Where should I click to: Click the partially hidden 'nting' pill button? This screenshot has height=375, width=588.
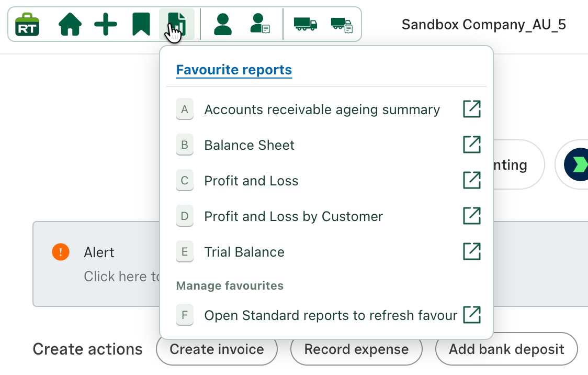(518, 165)
